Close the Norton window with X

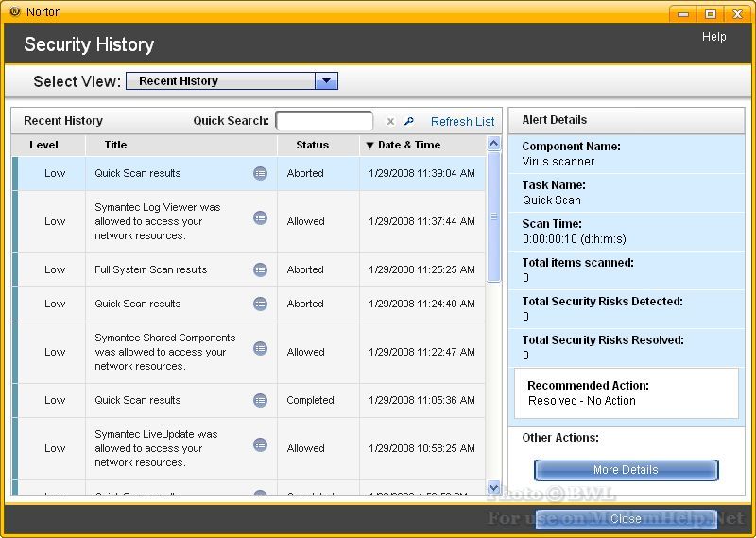click(737, 14)
